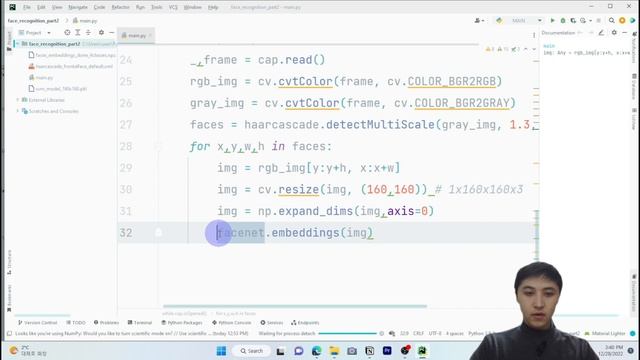
Task: Open the Window menu
Action: pyautogui.click(x=192, y=7)
